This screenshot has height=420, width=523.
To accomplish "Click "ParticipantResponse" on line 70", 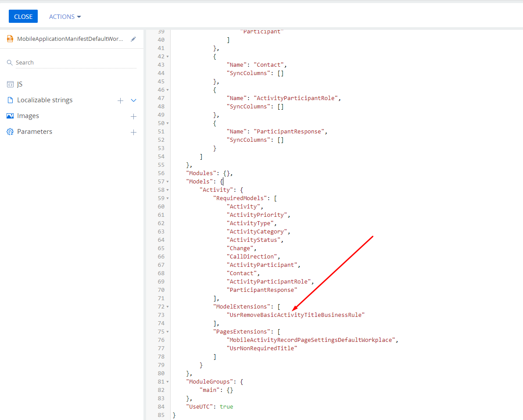I will click(x=262, y=290).
